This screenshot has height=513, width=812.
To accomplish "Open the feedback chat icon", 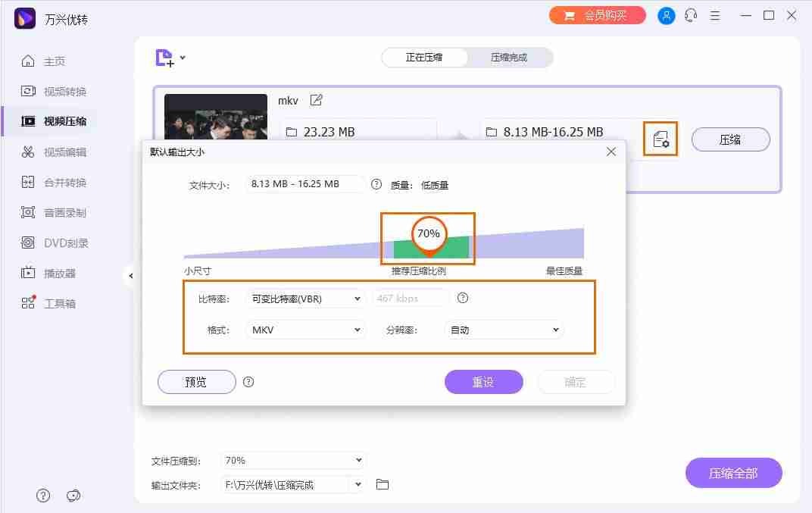I will pyautogui.click(x=73, y=496).
